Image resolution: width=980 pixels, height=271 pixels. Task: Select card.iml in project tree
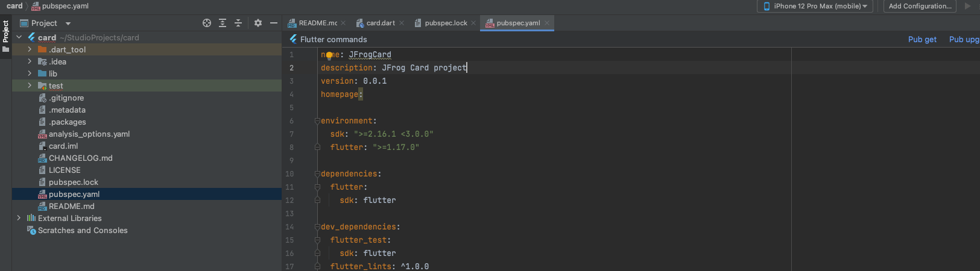pos(63,146)
